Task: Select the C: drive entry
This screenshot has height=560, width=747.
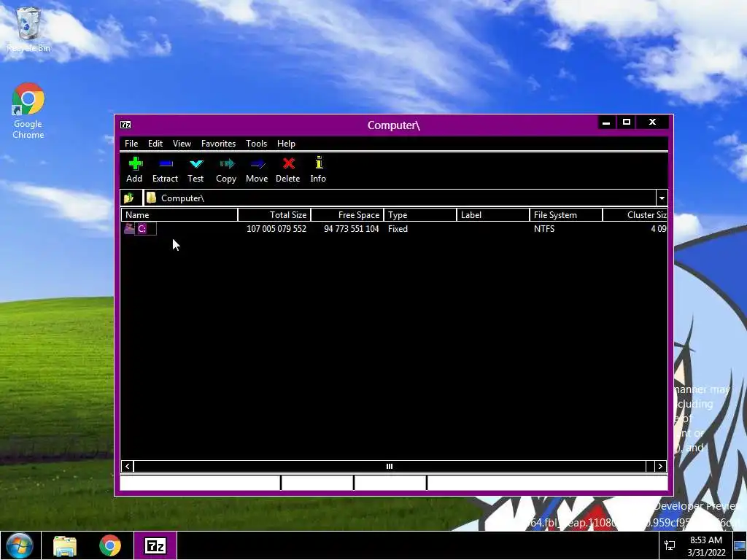Action: tap(142, 228)
